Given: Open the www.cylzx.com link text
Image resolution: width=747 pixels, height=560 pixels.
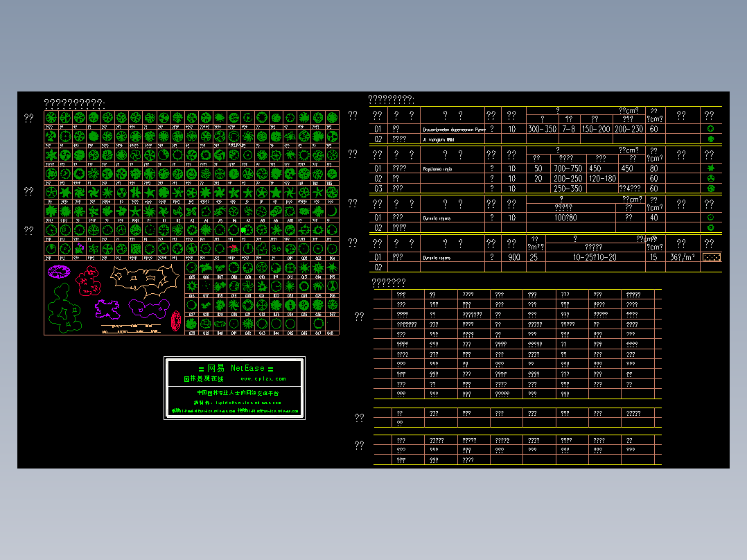Looking at the screenshot, I should pyautogui.click(x=263, y=379).
